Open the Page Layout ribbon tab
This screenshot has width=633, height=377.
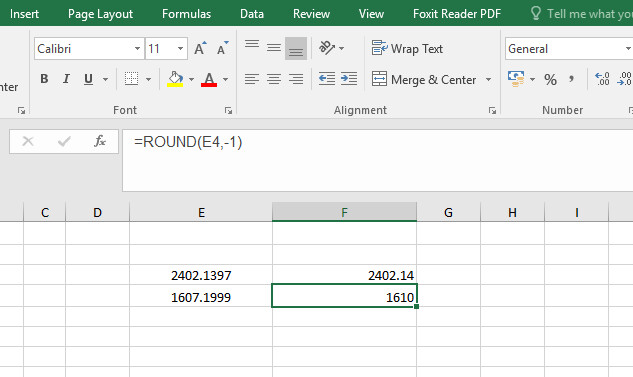click(100, 14)
